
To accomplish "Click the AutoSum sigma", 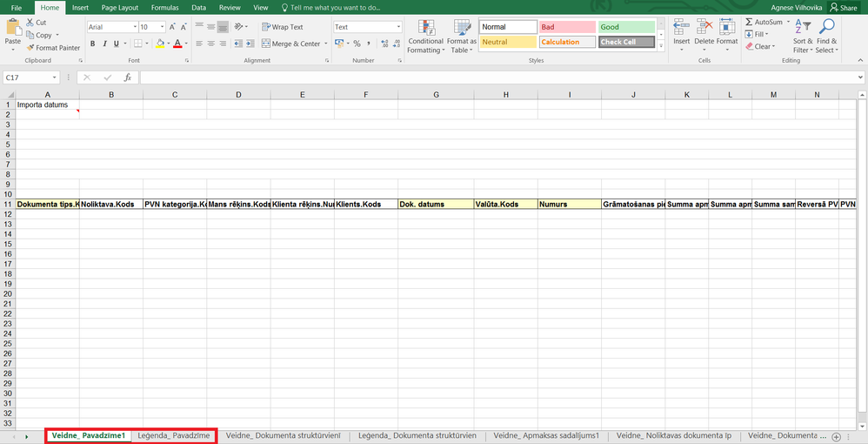I will tap(749, 22).
